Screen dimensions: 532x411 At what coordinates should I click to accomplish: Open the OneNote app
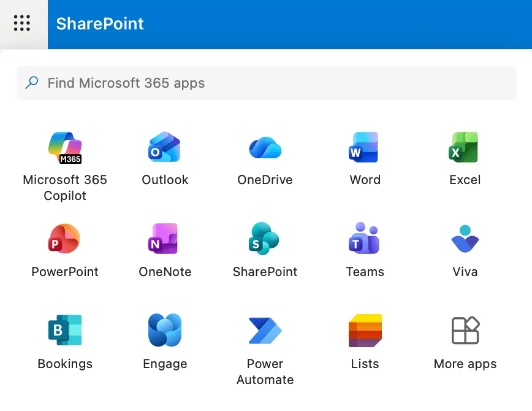[x=165, y=251]
